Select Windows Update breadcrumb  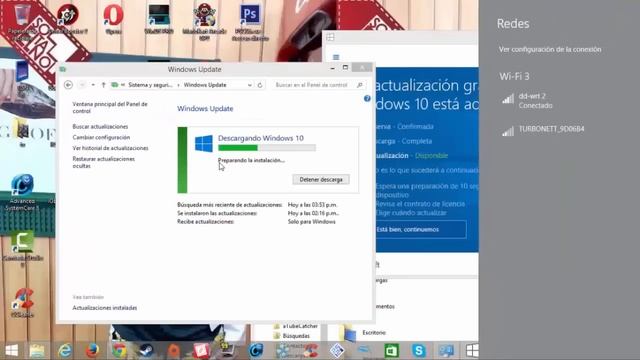205,85
